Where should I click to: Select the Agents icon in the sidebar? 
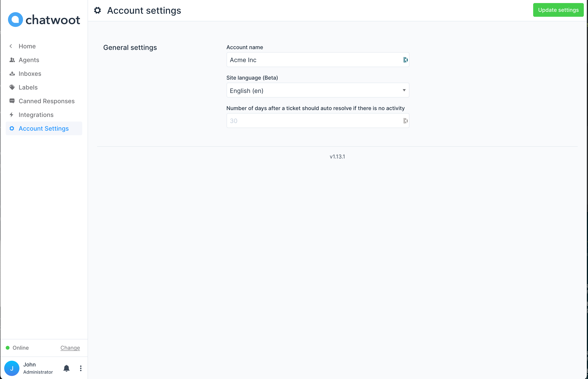(12, 60)
